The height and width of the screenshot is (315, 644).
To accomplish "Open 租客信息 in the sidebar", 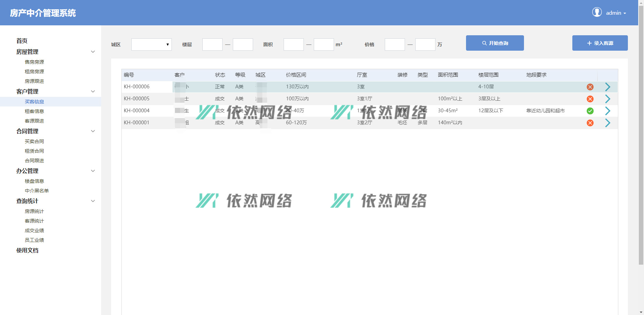I will (x=34, y=111).
